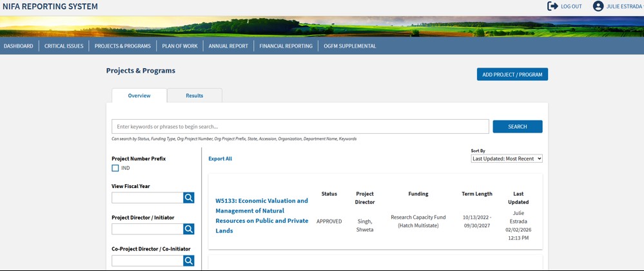Click the LOG OUT text link
The width and height of the screenshot is (644, 271).
pos(571,6)
